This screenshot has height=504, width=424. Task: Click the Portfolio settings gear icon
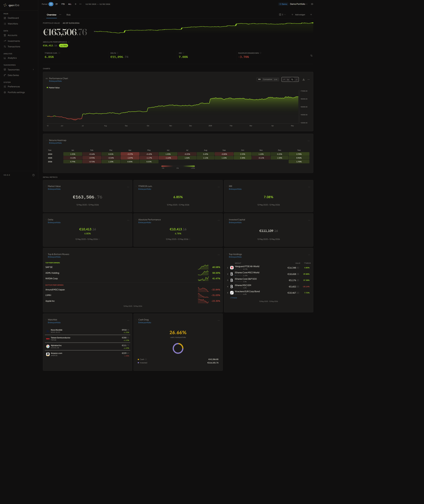[x=5, y=92]
